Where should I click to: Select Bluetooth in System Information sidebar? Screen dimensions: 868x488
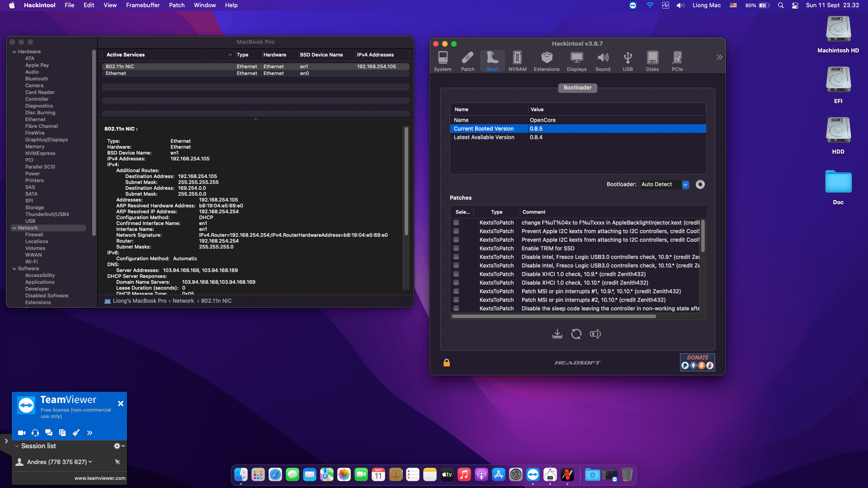pyautogui.click(x=37, y=79)
